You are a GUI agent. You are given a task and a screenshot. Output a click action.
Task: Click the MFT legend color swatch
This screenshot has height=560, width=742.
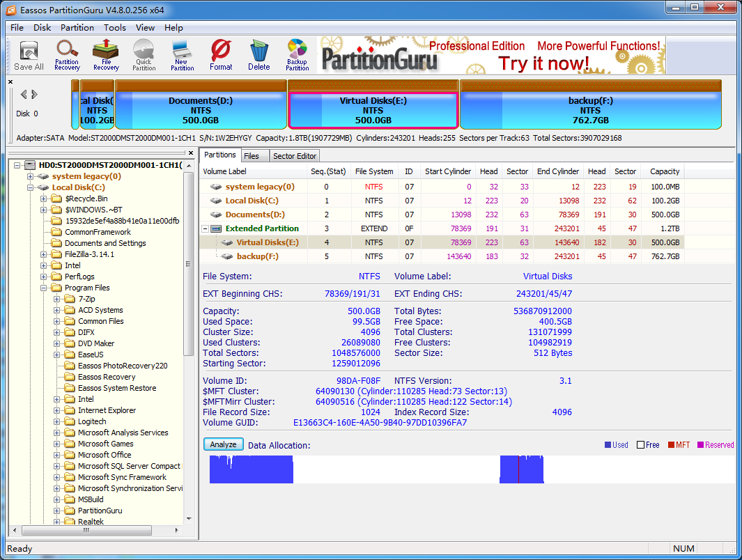coord(671,445)
